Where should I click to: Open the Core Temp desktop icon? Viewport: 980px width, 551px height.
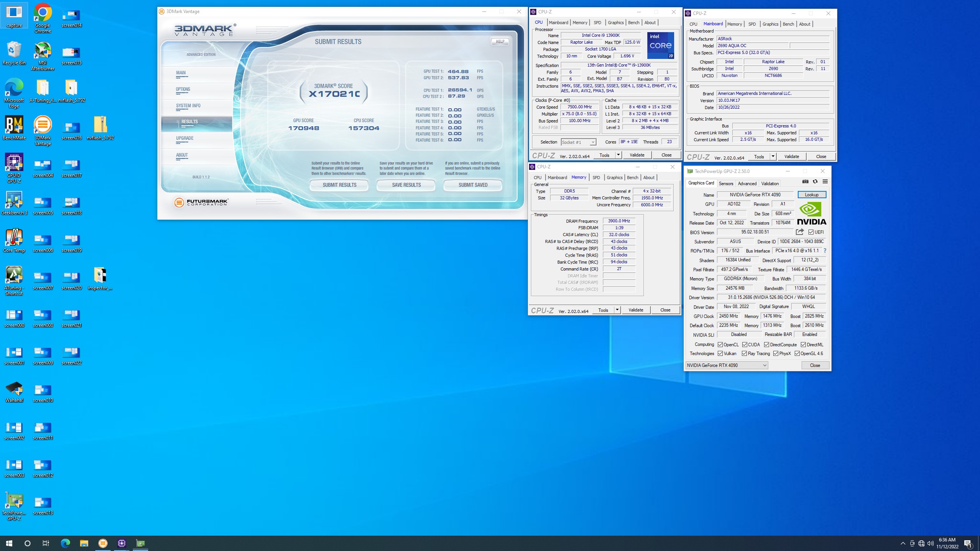pyautogui.click(x=14, y=240)
